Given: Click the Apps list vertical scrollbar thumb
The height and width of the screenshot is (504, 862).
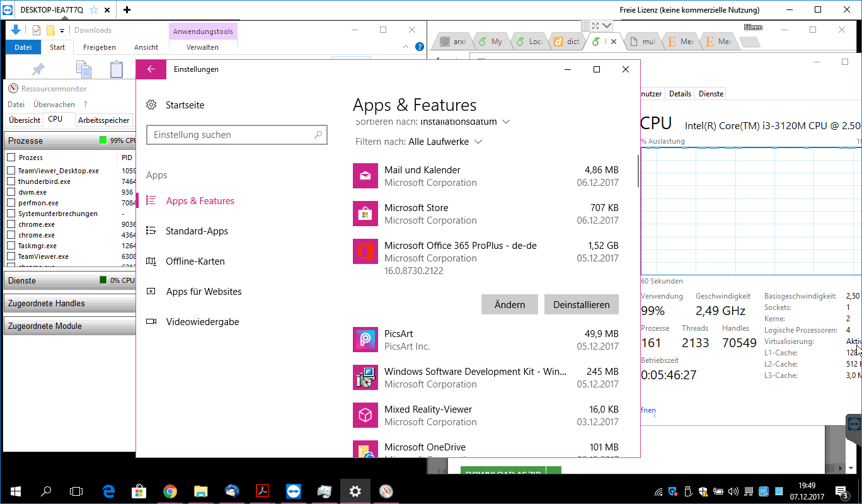Looking at the screenshot, I should [638, 171].
